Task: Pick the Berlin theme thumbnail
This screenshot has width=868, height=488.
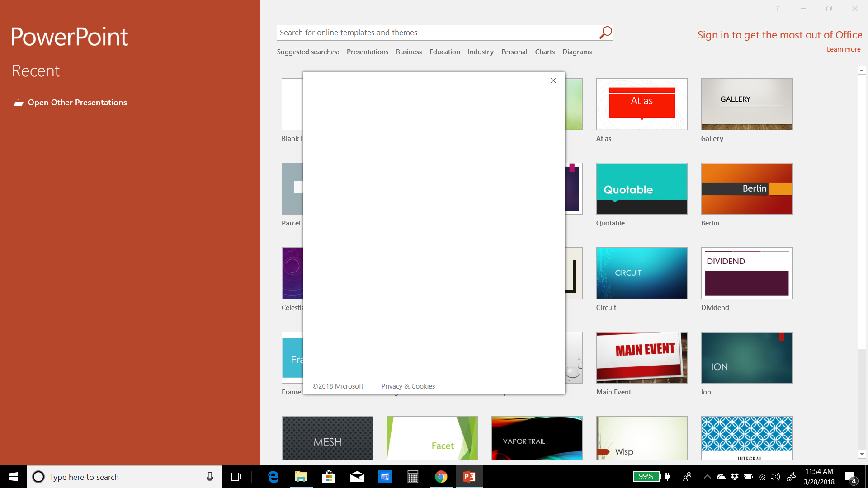Action: pyautogui.click(x=746, y=188)
